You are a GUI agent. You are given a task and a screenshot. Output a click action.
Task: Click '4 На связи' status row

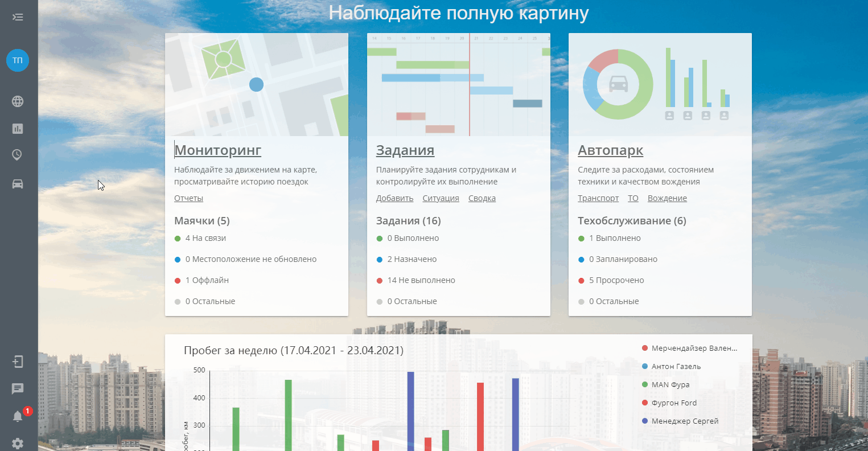pyautogui.click(x=200, y=238)
